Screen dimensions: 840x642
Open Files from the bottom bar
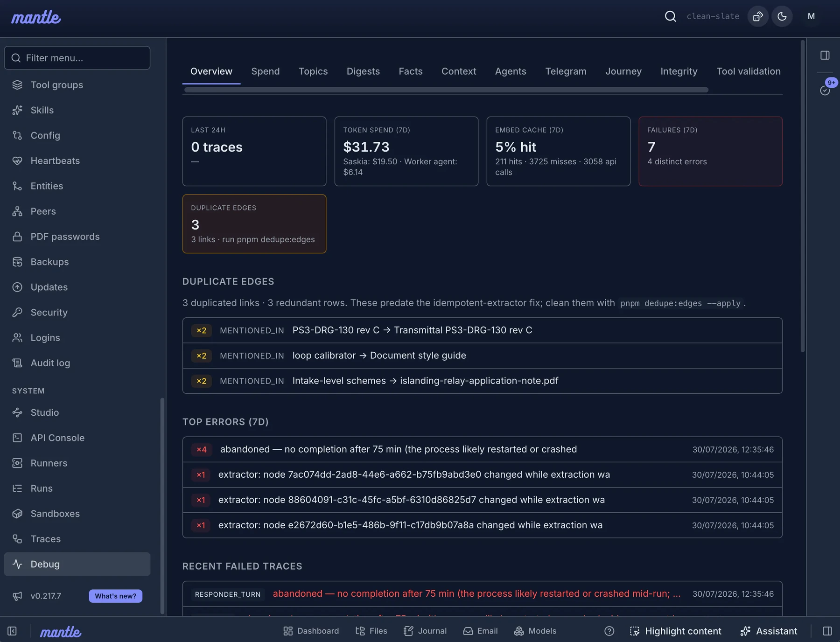pyautogui.click(x=371, y=631)
